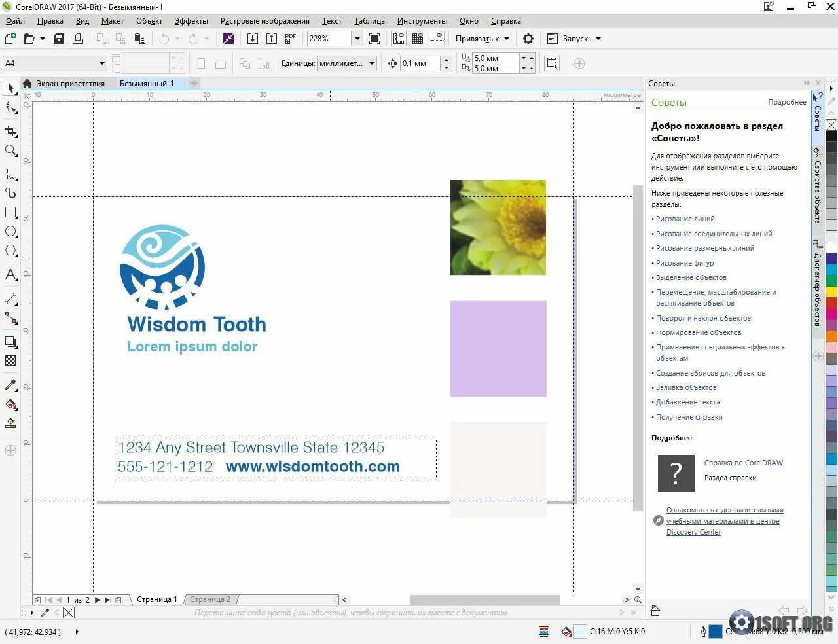Pick the yellow swatch in color palette
The image size is (838, 644).
click(x=831, y=291)
